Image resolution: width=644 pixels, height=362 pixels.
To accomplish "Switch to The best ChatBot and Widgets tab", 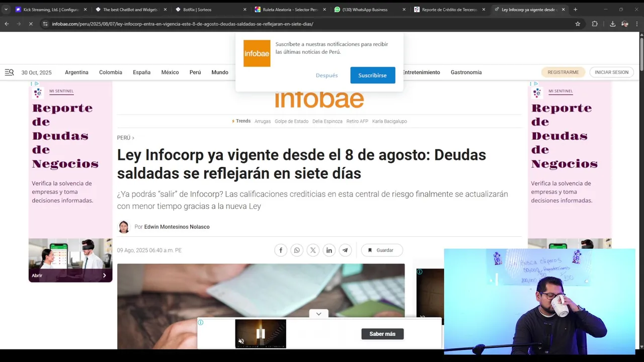I will (x=130, y=10).
